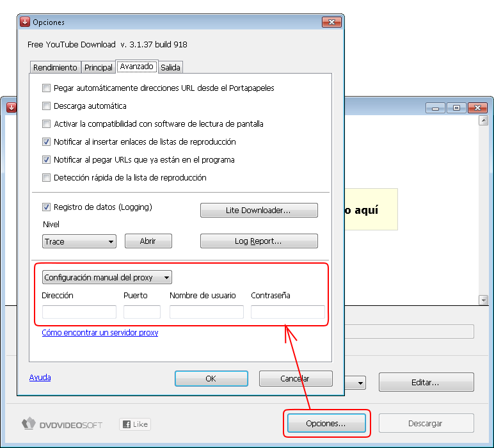Image resolution: width=494 pixels, height=448 pixels.
Task: Close the Opciones dialog with the X button
Action: (x=331, y=22)
